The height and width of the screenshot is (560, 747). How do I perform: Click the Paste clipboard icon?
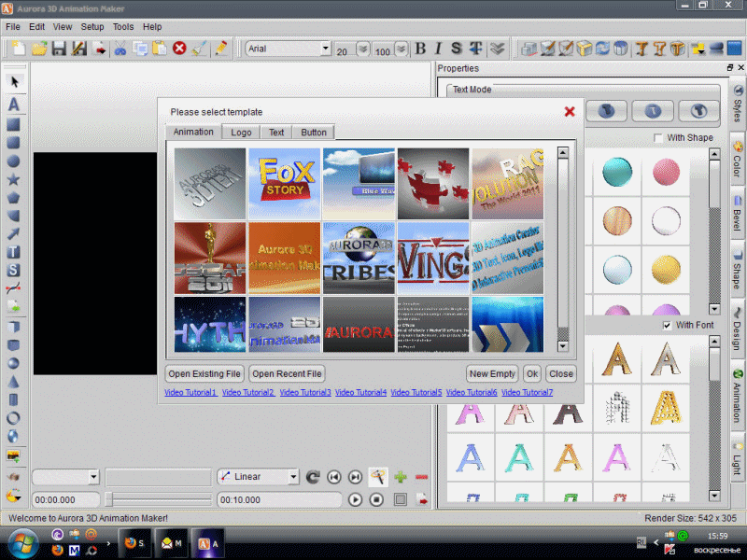pos(160,49)
